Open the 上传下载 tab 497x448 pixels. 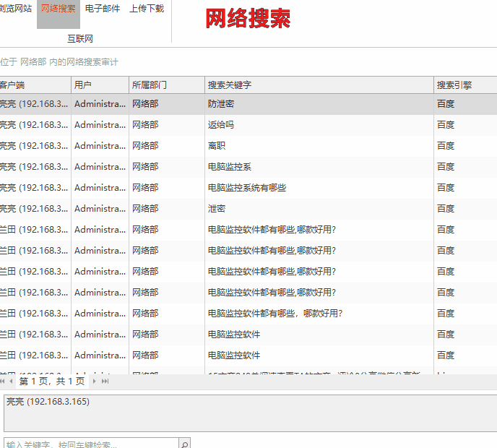pyautogui.click(x=147, y=9)
